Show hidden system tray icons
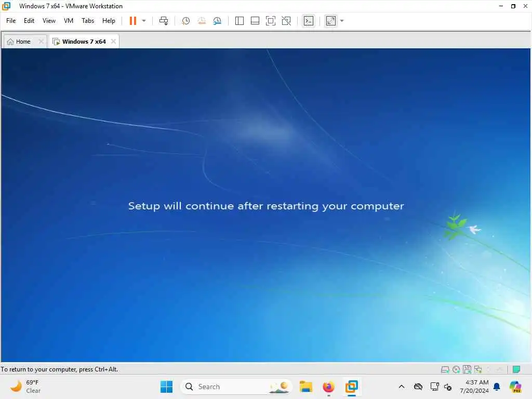 pos(402,387)
